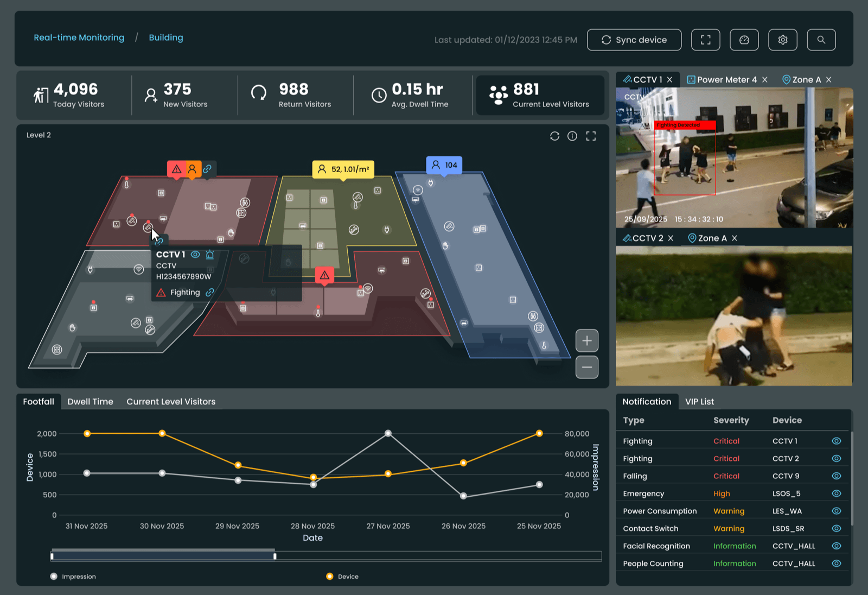
Task: Click the Emergency notification row text
Action: click(643, 493)
